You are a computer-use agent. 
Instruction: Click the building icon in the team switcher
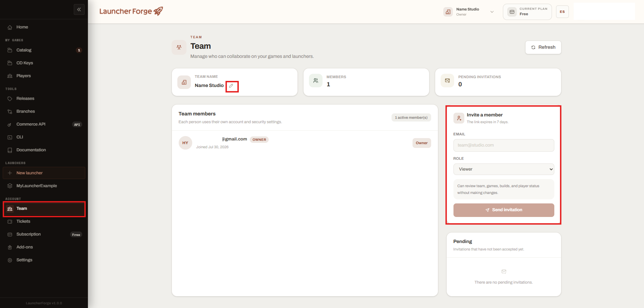pos(448,12)
